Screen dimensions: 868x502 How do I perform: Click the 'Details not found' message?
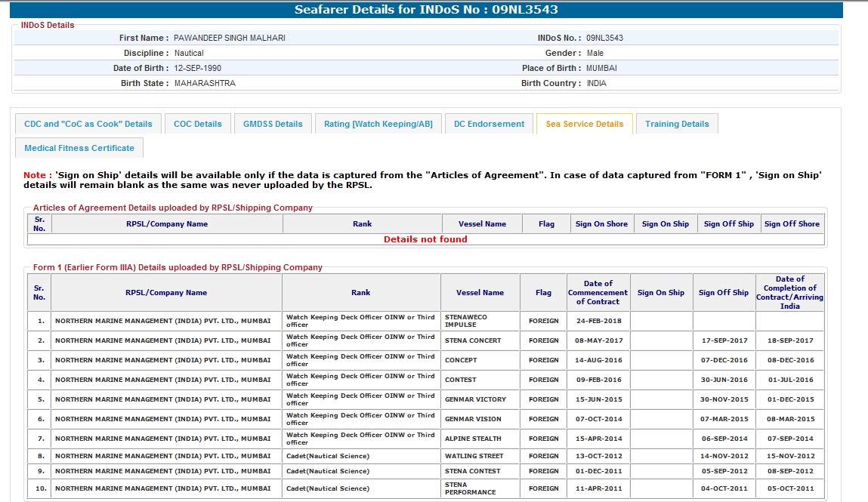[425, 239]
